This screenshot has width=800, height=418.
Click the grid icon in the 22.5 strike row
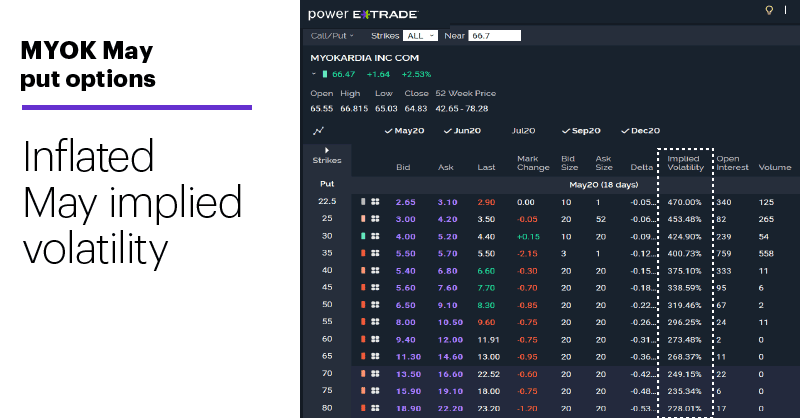(x=375, y=202)
